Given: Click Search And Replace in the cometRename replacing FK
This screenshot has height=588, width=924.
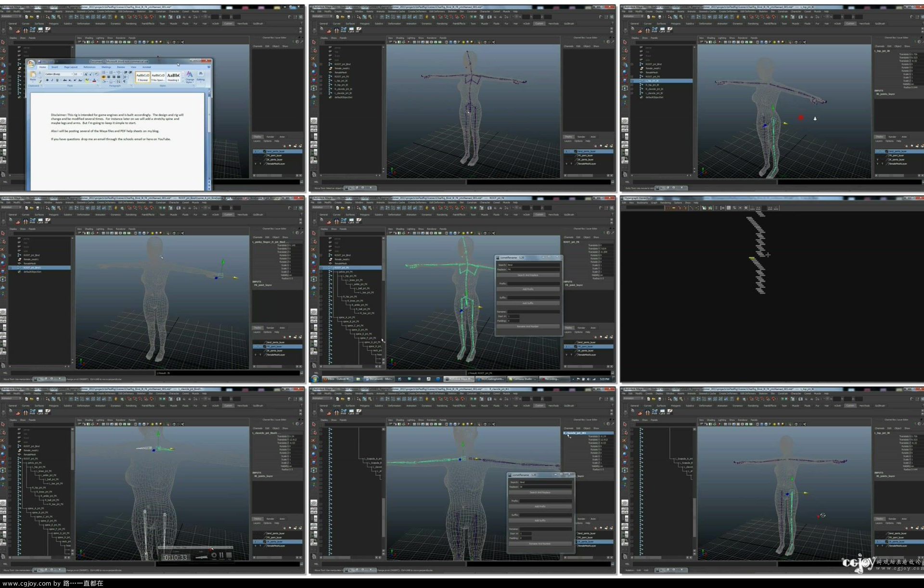Looking at the screenshot, I should [x=528, y=275].
